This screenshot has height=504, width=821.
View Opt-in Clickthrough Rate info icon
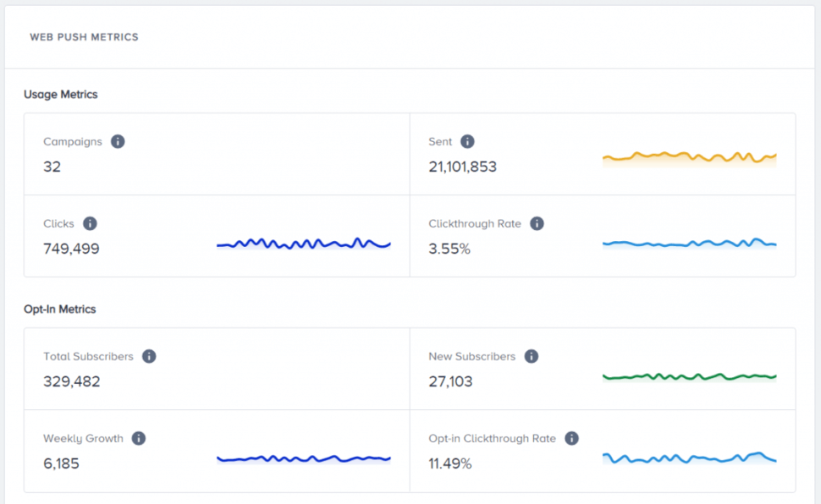click(572, 438)
